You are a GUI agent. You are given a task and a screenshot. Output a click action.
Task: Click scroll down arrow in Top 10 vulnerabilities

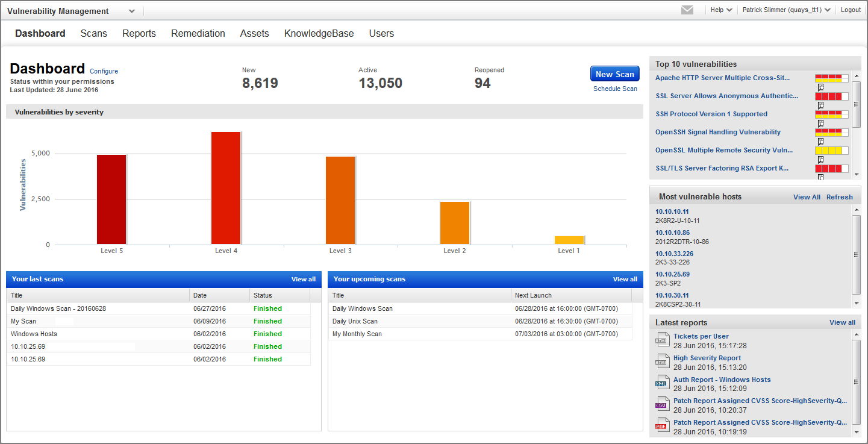click(857, 174)
